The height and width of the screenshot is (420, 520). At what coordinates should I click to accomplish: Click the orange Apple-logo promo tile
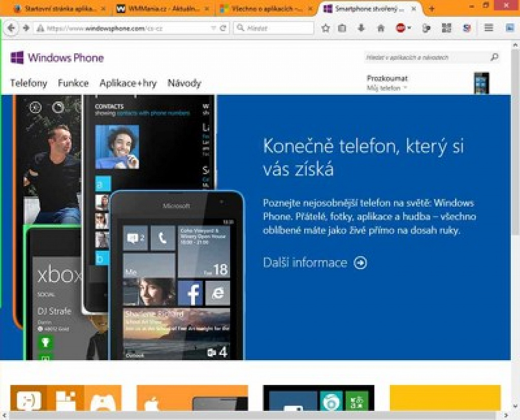coord(192,398)
